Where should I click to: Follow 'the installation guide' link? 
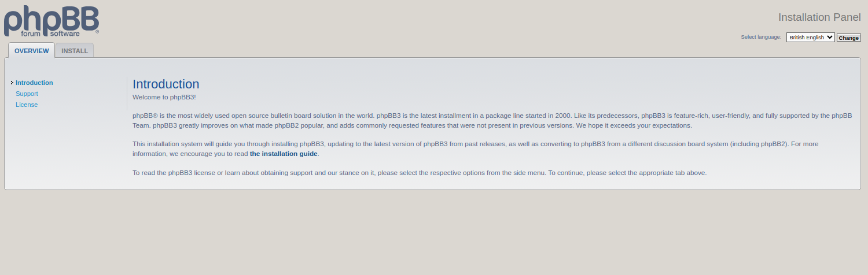click(x=284, y=154)
